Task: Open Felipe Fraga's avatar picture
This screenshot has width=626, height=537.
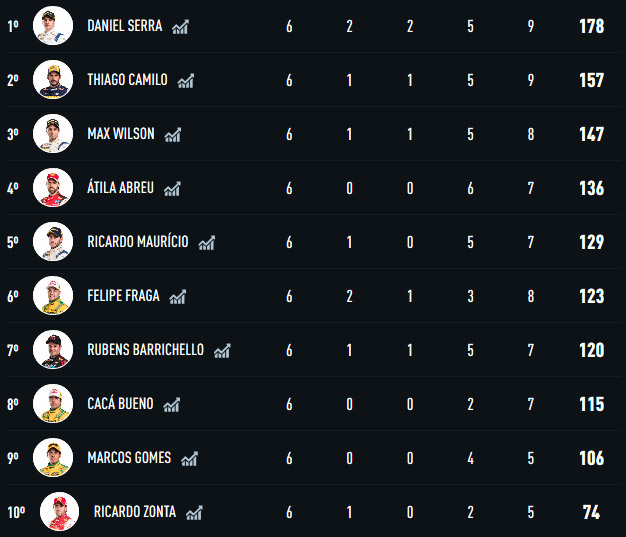Action: click(53, 295)
